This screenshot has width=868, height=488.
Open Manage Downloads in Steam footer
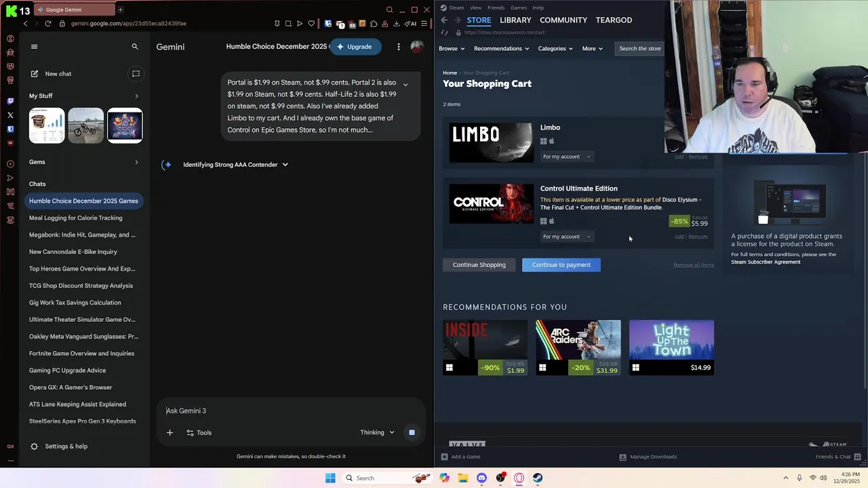point(648,457)
